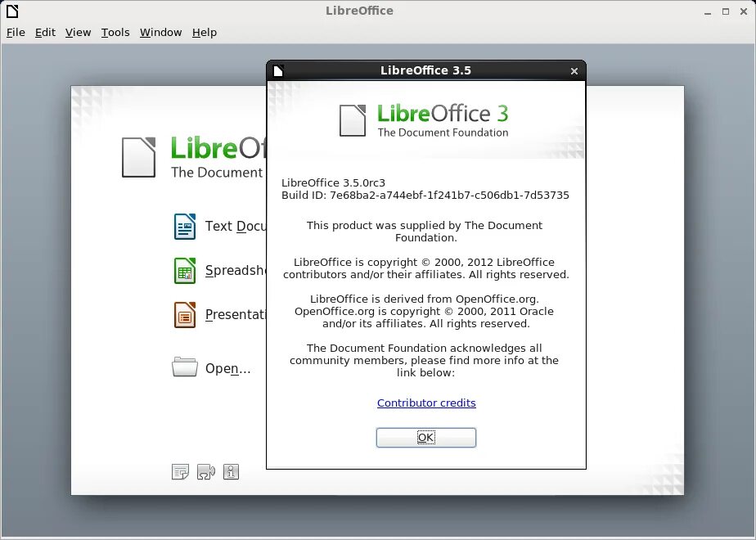The height and width of the screenshot is (540, 756).
Task: Click the LibreOffice logo document icon in Start Center
Action: pos(139,157)
